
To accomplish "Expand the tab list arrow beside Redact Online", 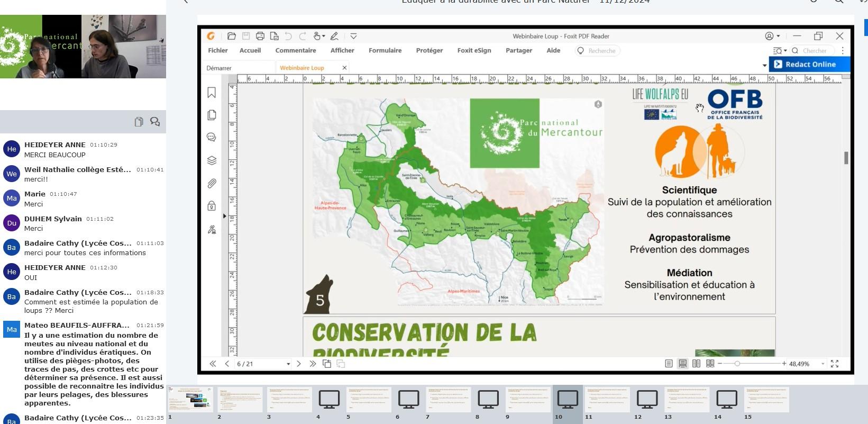I will coord(764,66).
